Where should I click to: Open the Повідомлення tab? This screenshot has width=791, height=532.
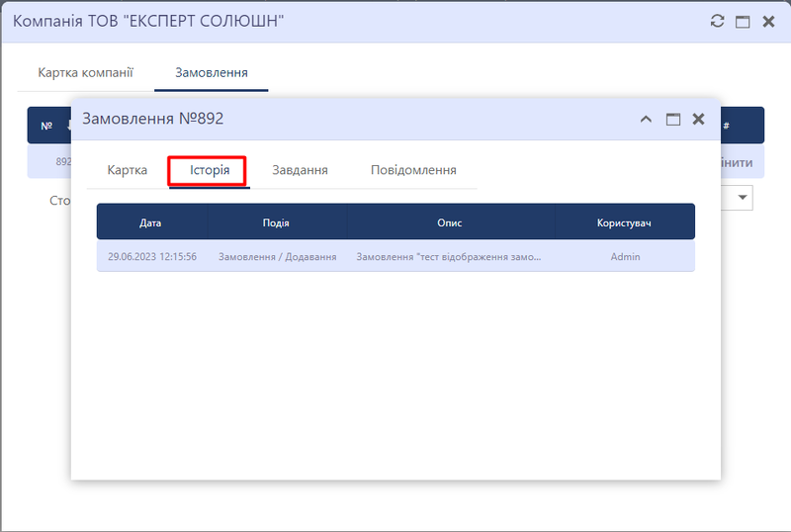pos(413,170)
